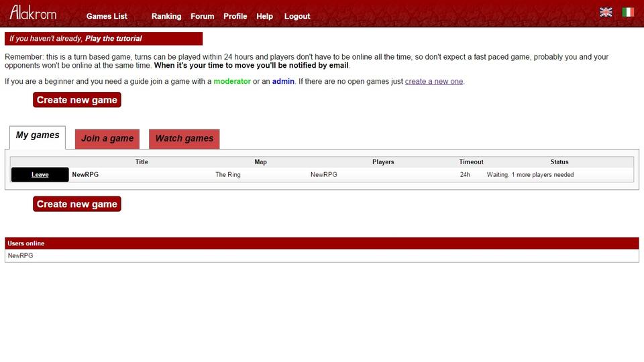The width and height of the screenshot is (644, 362).
Task: Open the Games List menu item
Action: click(107, 16)
